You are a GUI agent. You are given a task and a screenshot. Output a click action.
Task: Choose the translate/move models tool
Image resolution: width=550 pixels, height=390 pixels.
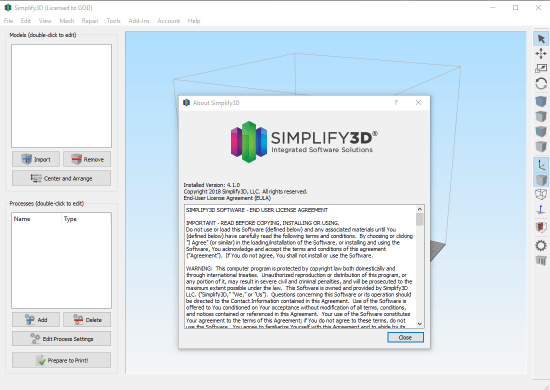541,53
